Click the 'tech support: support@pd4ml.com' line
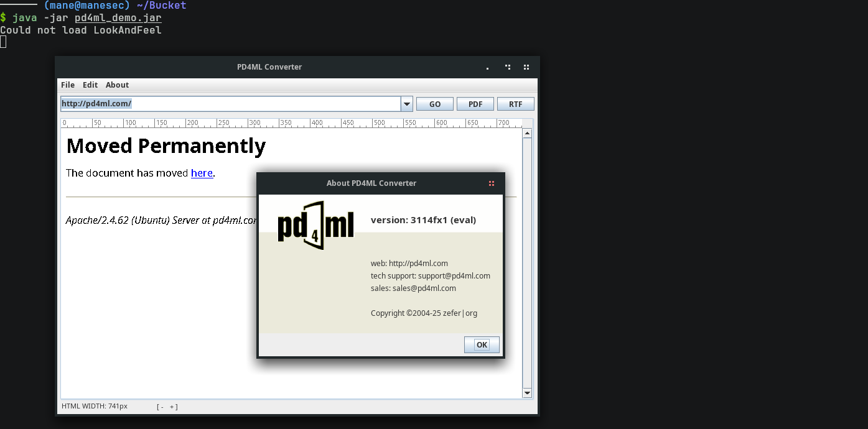Image resolution: width=868 pixels, height=429 pixels. 431,275
